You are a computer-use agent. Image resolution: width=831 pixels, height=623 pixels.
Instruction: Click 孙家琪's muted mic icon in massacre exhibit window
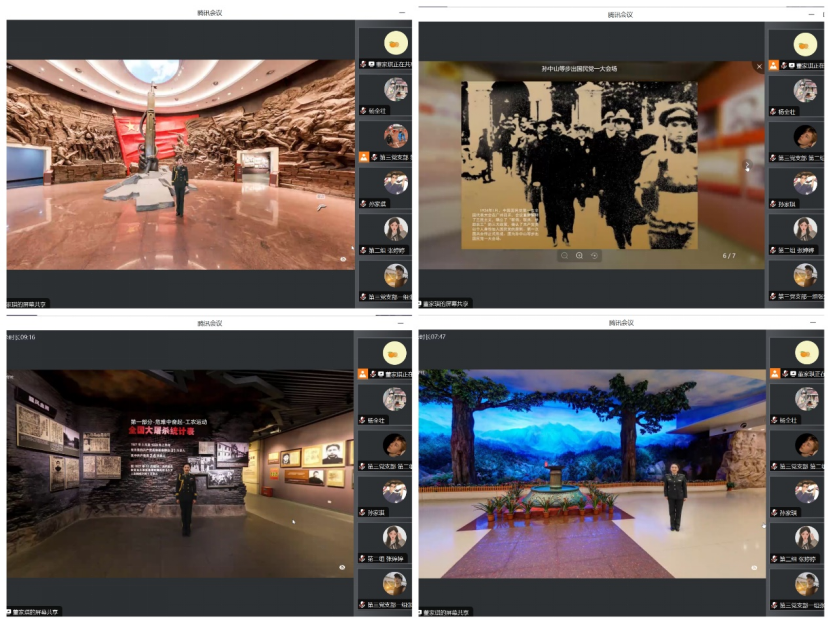363,512
